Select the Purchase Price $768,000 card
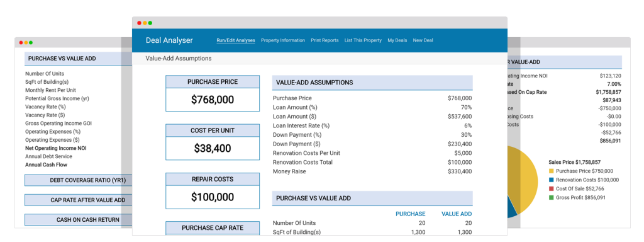This screenshot has width=644, height=242. pos(213,93)
